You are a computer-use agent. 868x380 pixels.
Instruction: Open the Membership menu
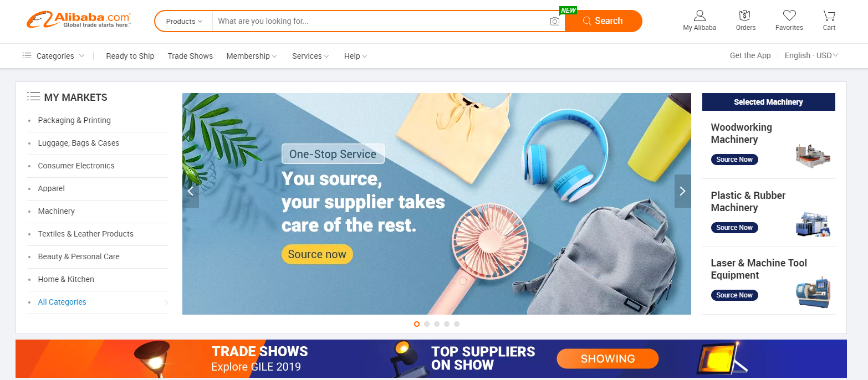point(252,56)
